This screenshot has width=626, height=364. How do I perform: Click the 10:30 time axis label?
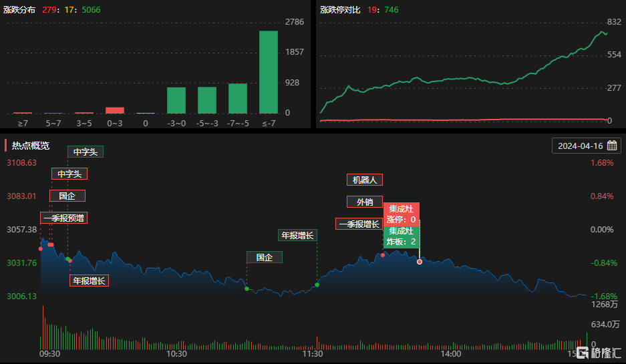(x=176, y=353)
